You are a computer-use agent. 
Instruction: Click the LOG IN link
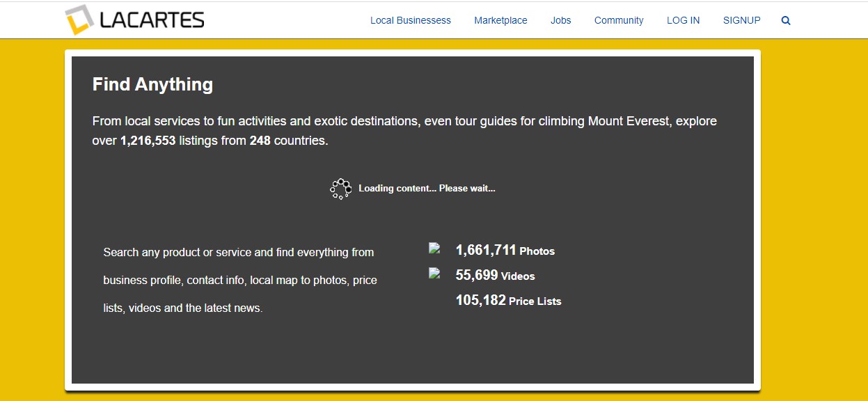coord(683,21)
